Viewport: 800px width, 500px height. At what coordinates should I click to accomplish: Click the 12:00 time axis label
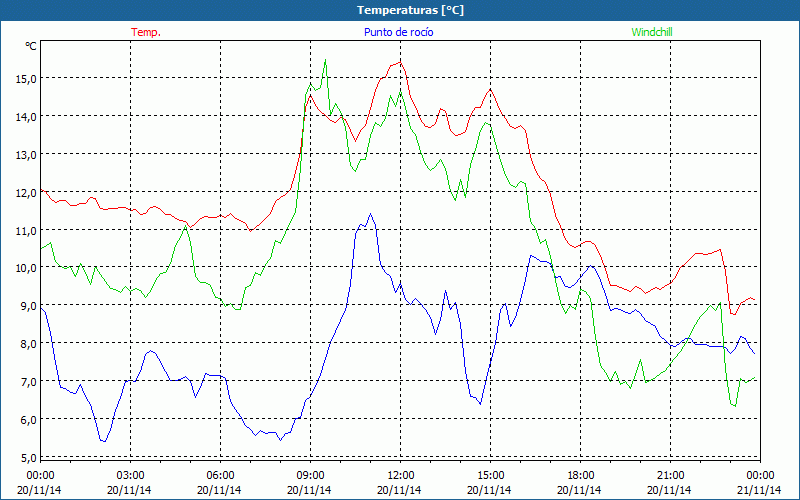[400, 475]
